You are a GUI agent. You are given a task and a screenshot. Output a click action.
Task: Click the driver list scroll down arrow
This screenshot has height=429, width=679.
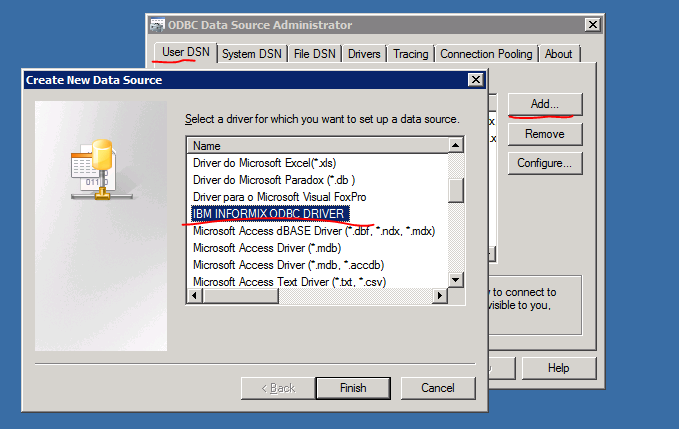pyautogui.click(x=456, y=280)
